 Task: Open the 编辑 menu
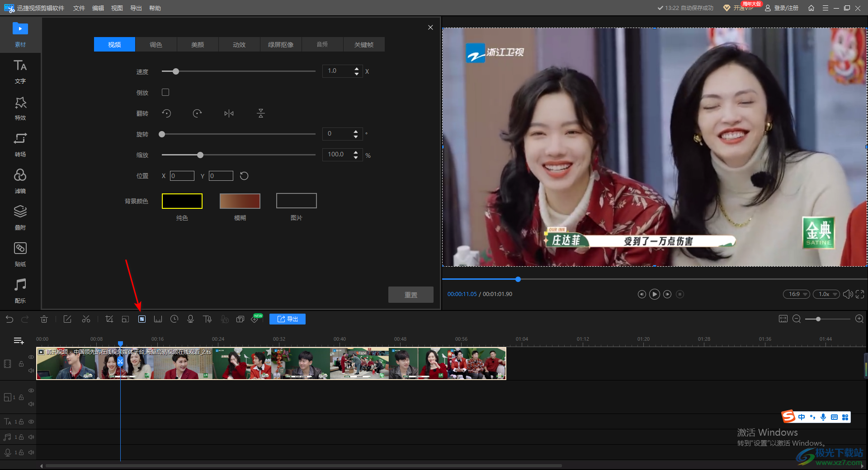[98, 8]
